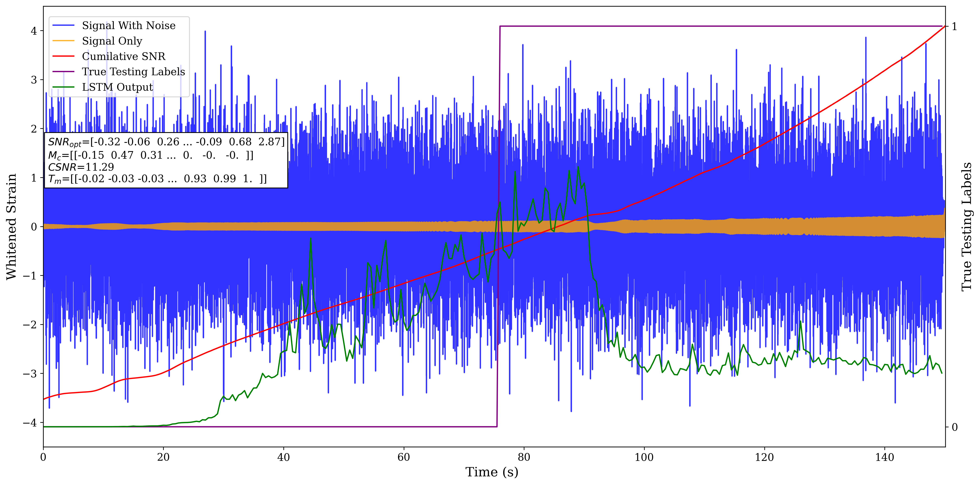980x485 pixels.
Task: Click the 'LSTM Output' legend text
Action: pos(117,87)
